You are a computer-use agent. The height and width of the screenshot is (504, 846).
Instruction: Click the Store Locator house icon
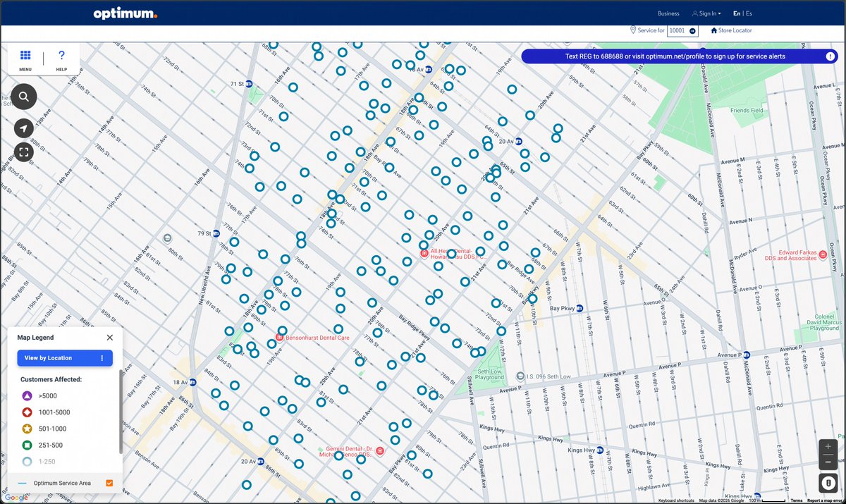point(714,31)
